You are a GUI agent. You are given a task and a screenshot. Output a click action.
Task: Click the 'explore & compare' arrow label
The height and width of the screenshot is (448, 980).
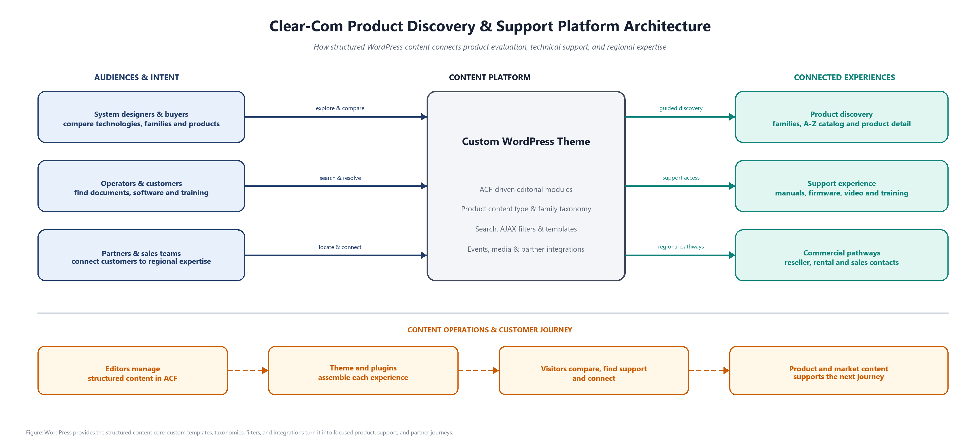(x=340, y=108)
